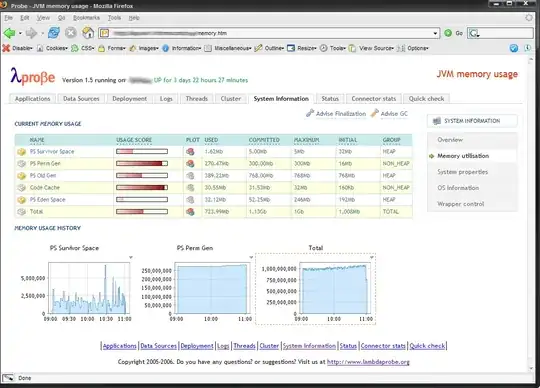Click the green Go icon
Screen dimensions: 540x388
coord(448,33)
